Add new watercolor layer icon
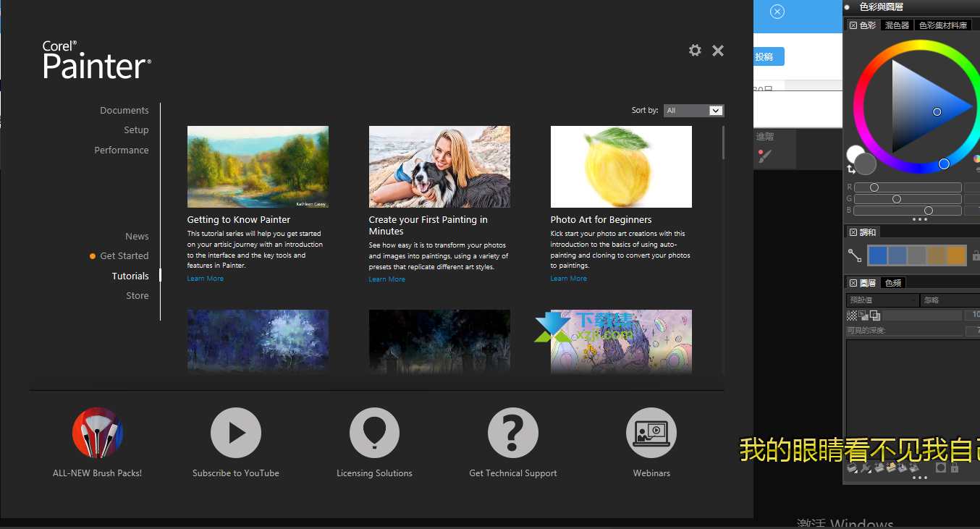This screenshot has width=980, height=529. (890, 467)
